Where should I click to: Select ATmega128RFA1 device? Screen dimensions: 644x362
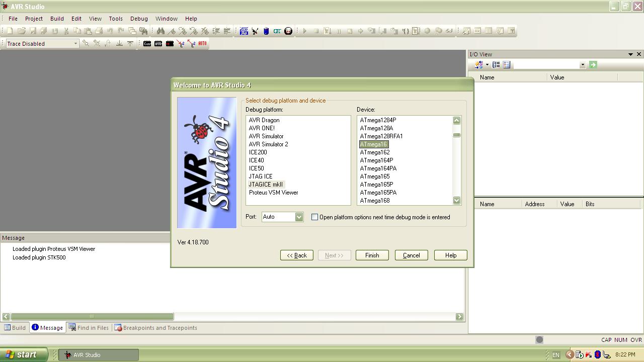(381, 136)
